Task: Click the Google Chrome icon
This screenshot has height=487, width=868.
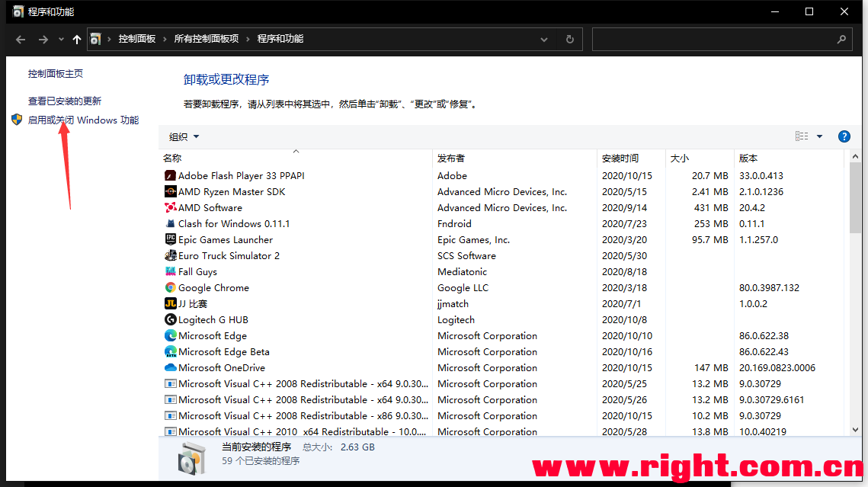Action: [171, 288]
